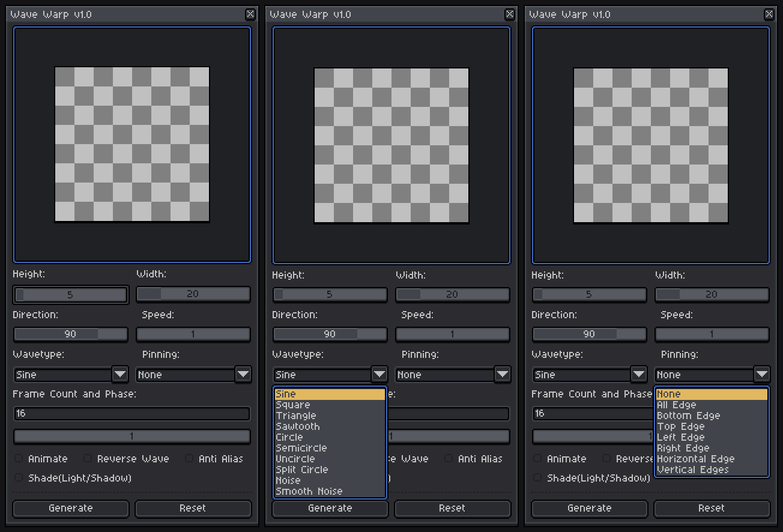This screenshot has height=532, width=783.
Task: Pick Uncircle wavetype
Action: click(330, 459)
